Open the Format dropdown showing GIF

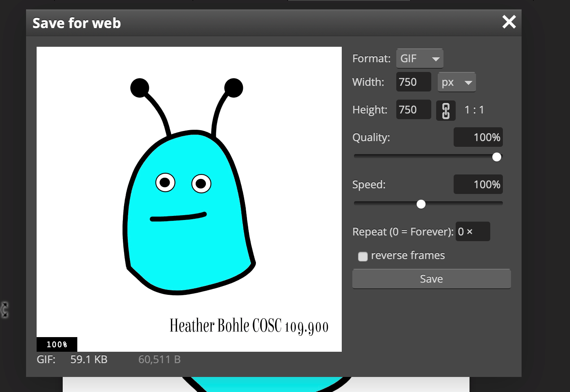[x=419, y=59]
